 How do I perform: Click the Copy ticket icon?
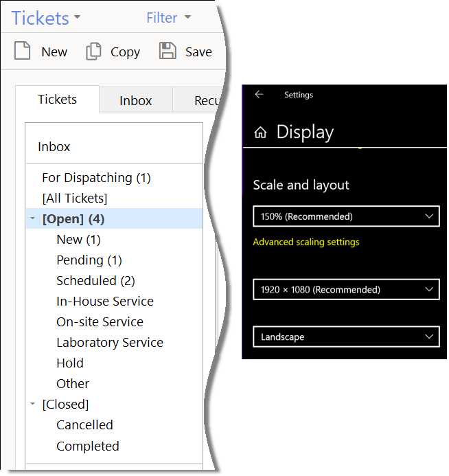click(x=93, y=52)
